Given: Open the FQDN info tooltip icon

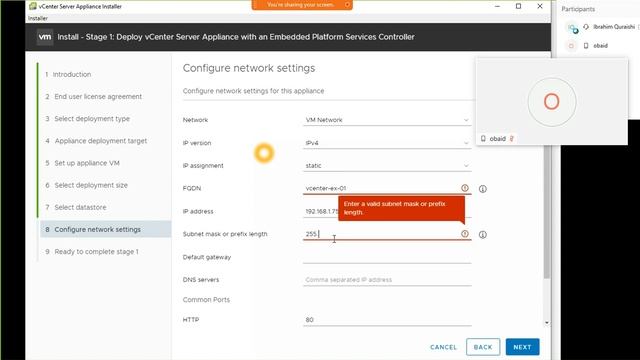Looking at the screenshot, I should pos(482,189).
